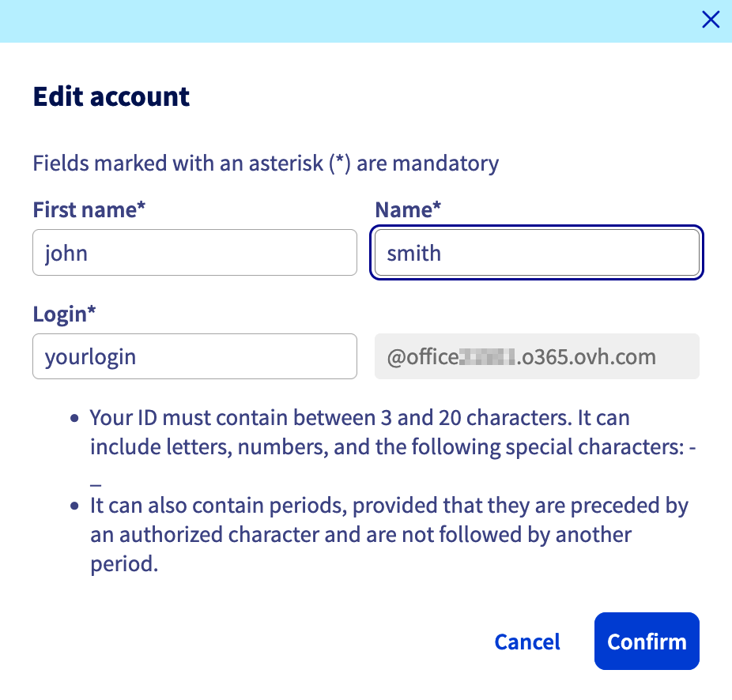Cancel editing the account

point(527,642)
